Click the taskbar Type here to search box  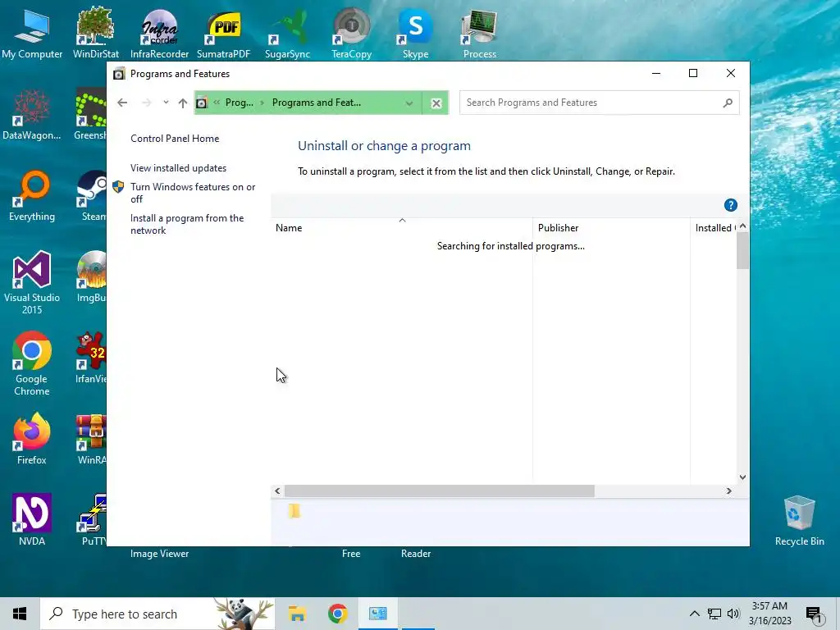click(x=157, y=614)
